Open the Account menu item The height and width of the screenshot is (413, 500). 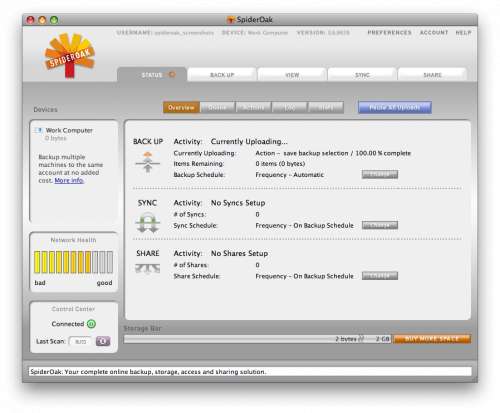point(434,32)
